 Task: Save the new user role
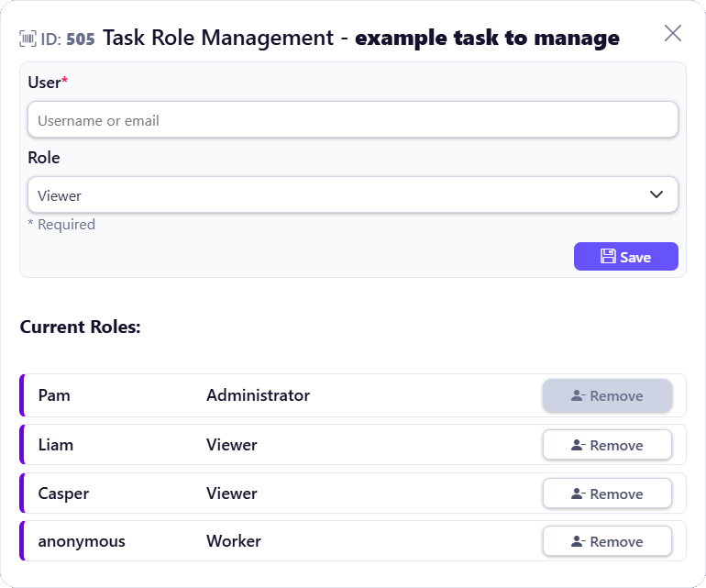pos(626,256)
